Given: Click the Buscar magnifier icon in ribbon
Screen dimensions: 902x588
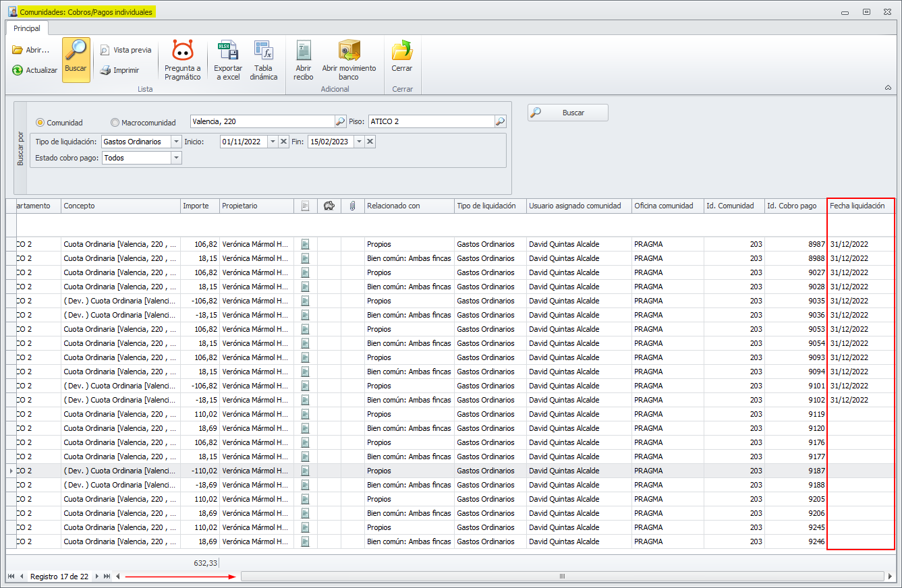Looking at the screenshot, I should point(76,51).
